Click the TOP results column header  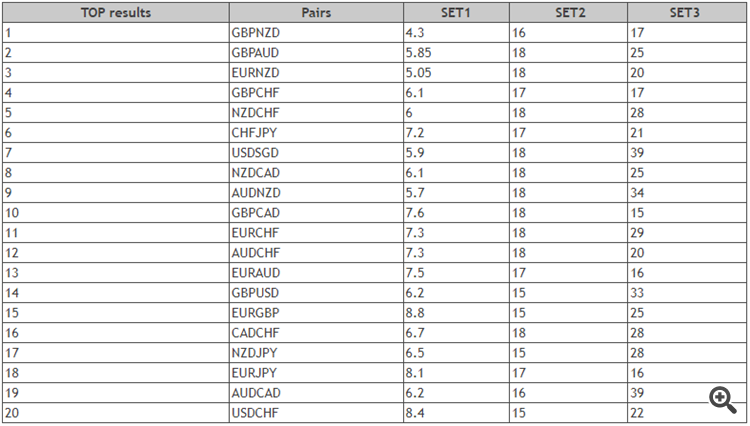114,13
